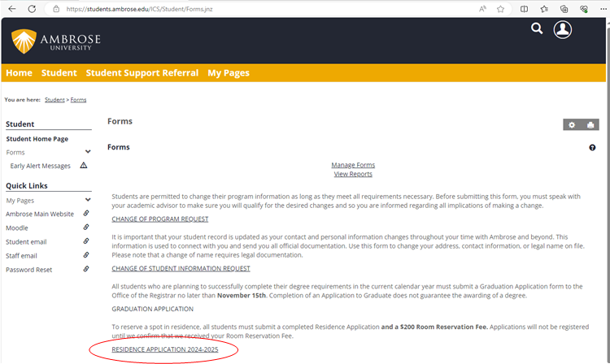This screenshot has width=610, height=364.
Task: Click the printer icon for Forms
Action: (590, 124)
